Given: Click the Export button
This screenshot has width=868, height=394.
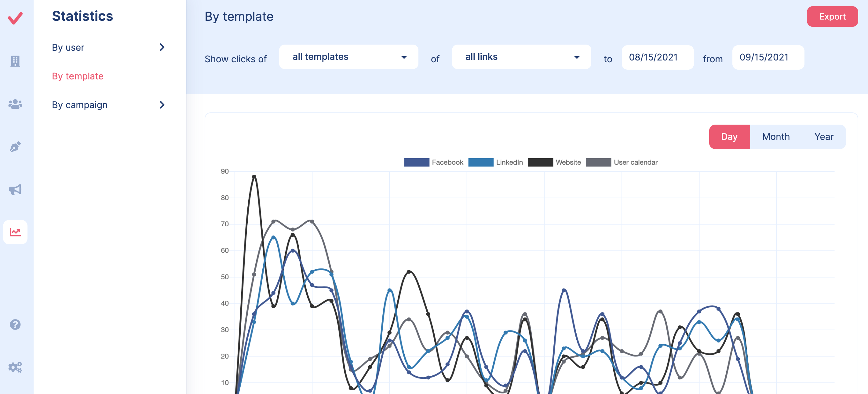Looking at the screenshot, I should (x=832, y=16).
